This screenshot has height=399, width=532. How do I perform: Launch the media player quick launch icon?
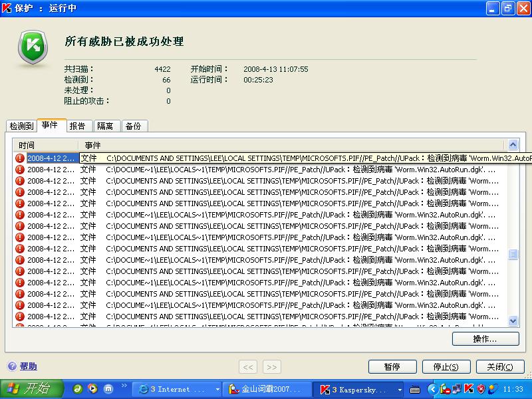92,389
